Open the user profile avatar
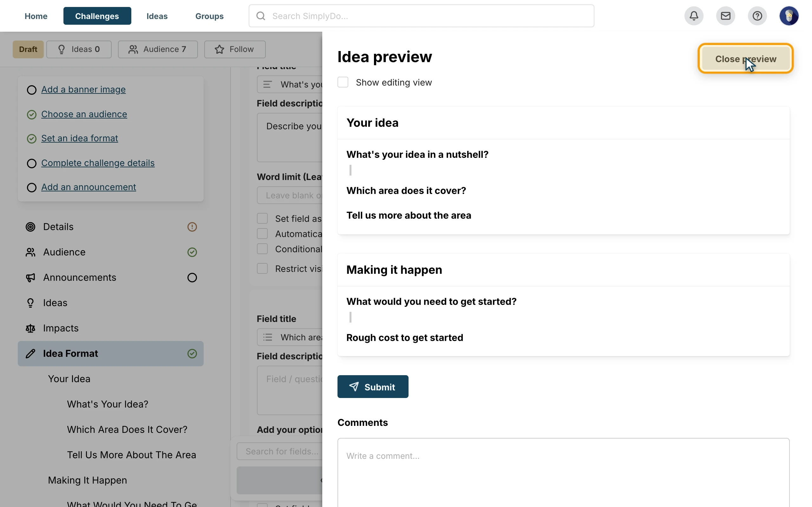The image size is (812, 507). click(789, 16)
